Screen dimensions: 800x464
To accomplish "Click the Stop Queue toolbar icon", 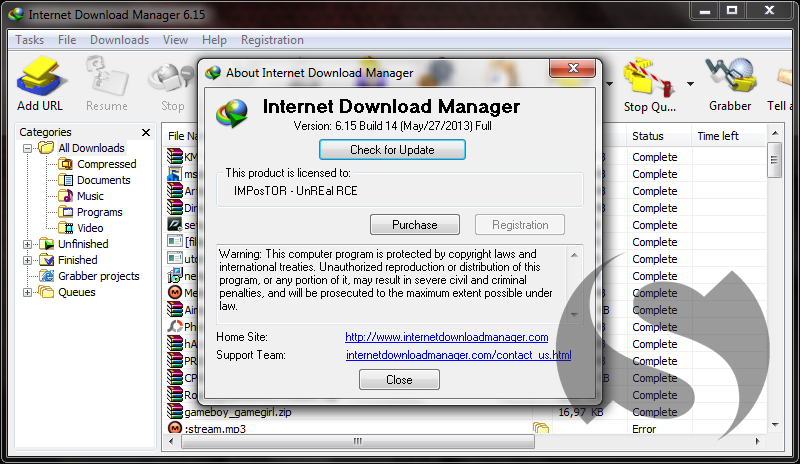I will click(x=649, y=78).
